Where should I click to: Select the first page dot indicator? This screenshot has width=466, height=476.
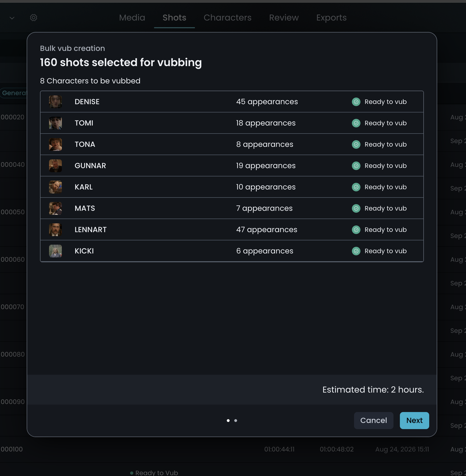coord(228,421)
